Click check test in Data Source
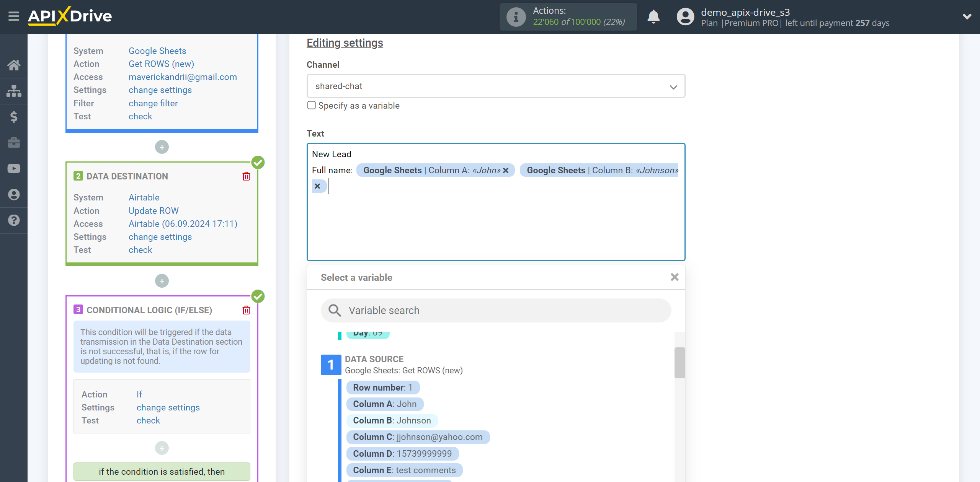Screen dimensions: 980x482 [x=140, y=116]
